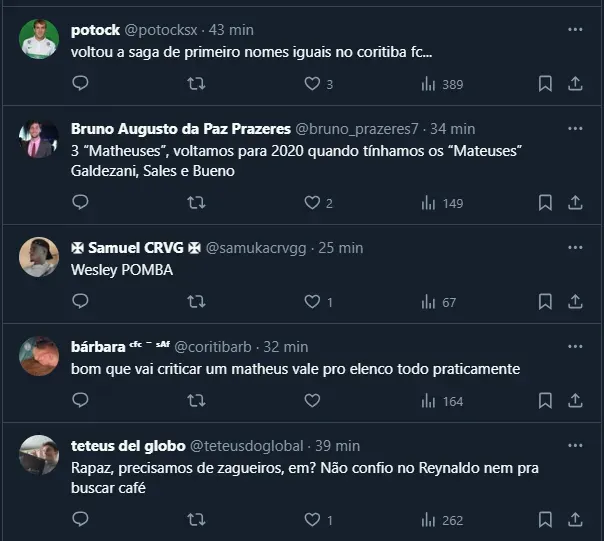Screen dimensions: 604x541
Task: Share teteus del globo's tweet
Action: (x=575, y=519)
